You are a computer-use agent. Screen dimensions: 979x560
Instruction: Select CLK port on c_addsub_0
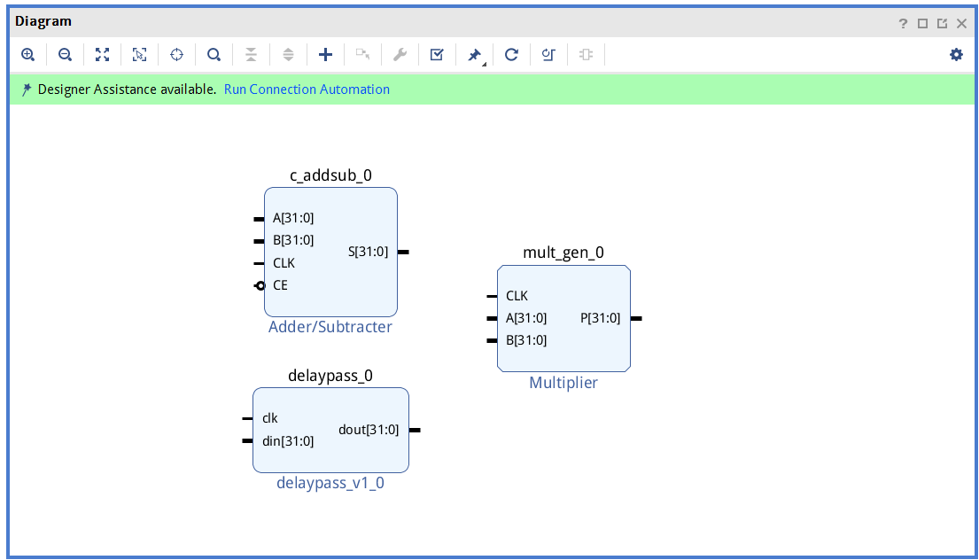tap(284, 263)
